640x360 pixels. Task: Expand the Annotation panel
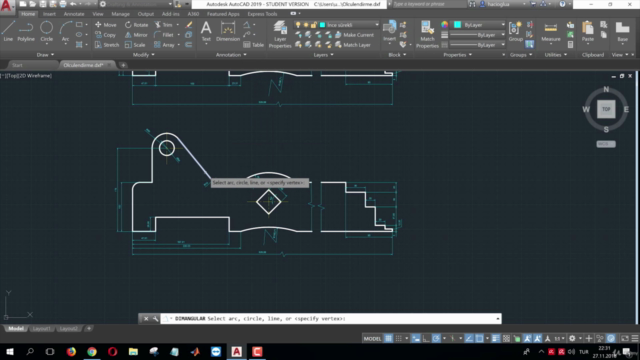click(x=231, y=55)
